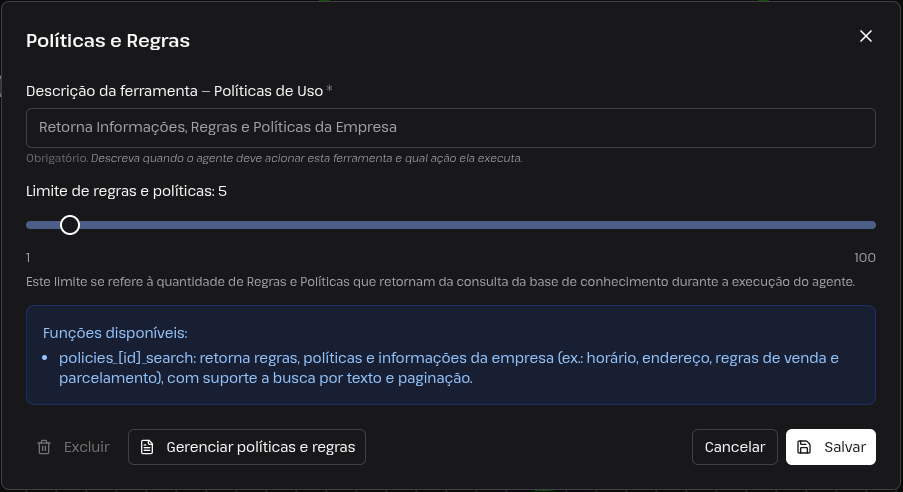Click the Obrigatório helper text
The height and width of the screenshot is (492, 903).
[x=274, y=158]
